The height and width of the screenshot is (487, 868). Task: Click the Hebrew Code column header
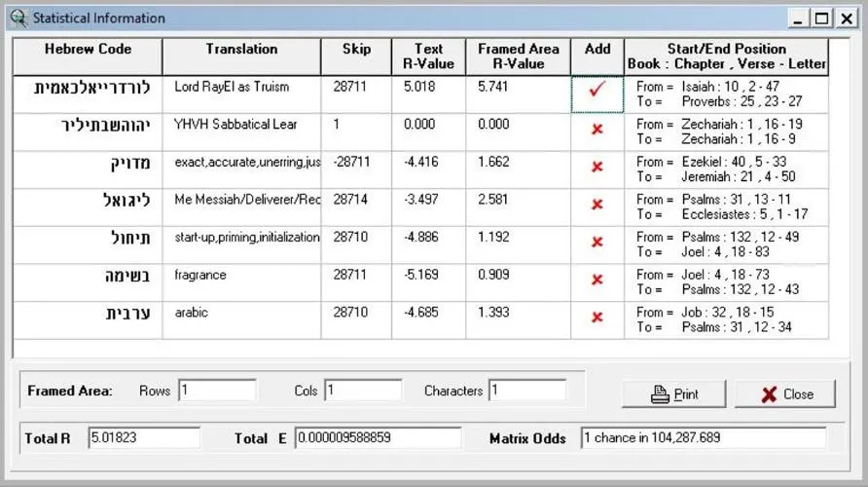(x=88, y=56)
